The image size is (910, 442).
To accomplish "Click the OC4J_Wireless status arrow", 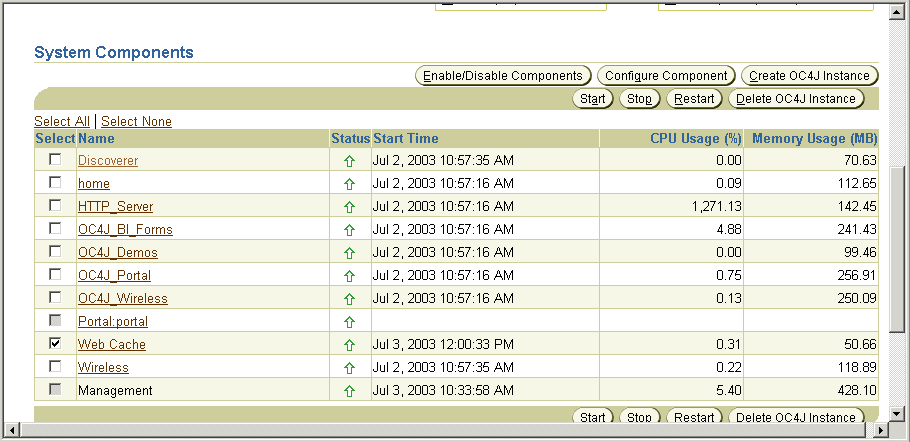I will tap(349, 299).
